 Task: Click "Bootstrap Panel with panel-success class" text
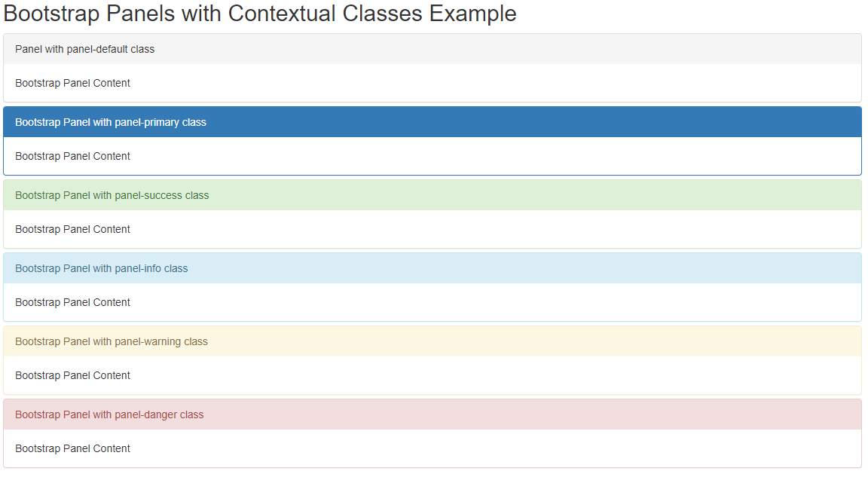point(112,195)
